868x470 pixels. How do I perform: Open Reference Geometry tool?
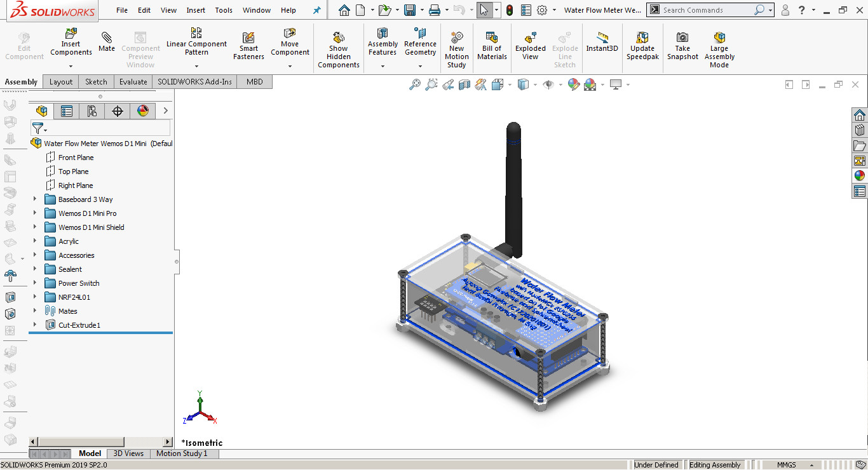pos(420,41)
